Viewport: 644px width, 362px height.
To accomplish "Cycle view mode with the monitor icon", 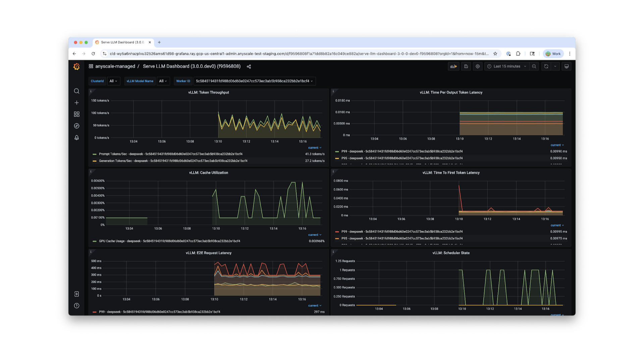I will [567, 66].
